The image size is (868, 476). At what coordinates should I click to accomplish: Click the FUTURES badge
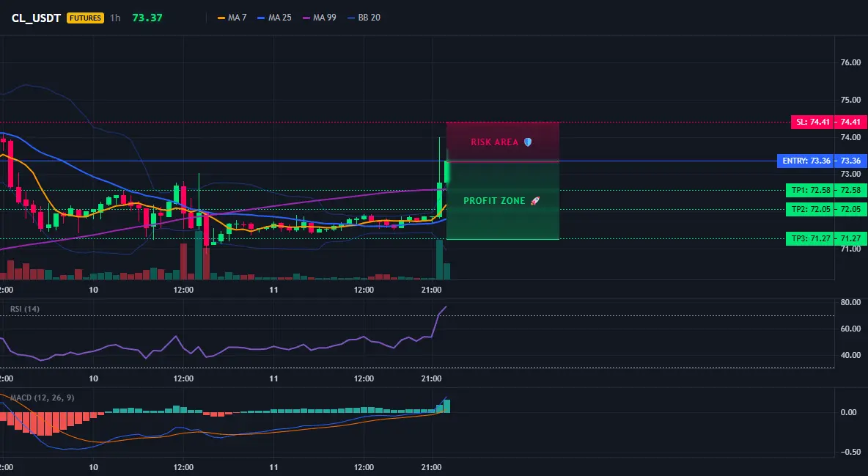pos(85,18)
